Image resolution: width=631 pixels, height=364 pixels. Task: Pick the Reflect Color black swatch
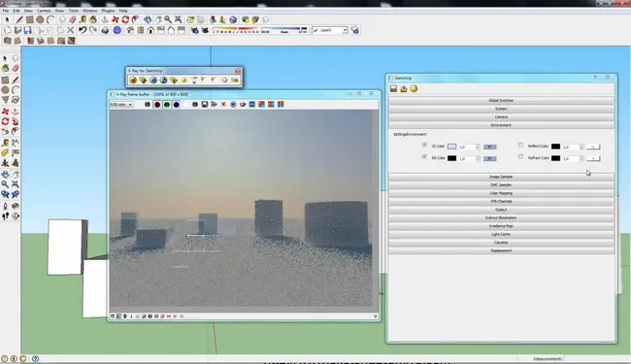coord(555,147)
